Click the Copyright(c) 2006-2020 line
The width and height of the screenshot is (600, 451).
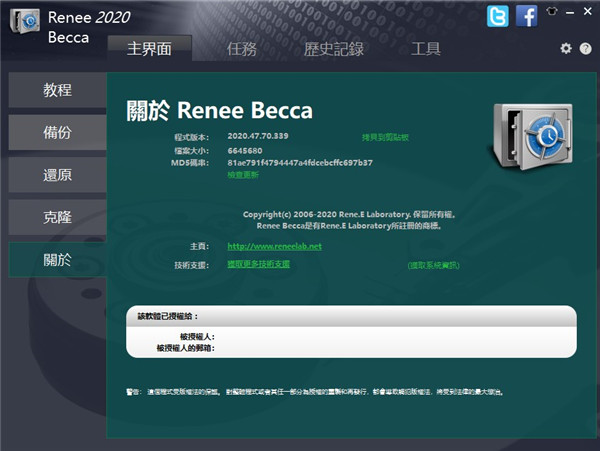tap(349, 214)
